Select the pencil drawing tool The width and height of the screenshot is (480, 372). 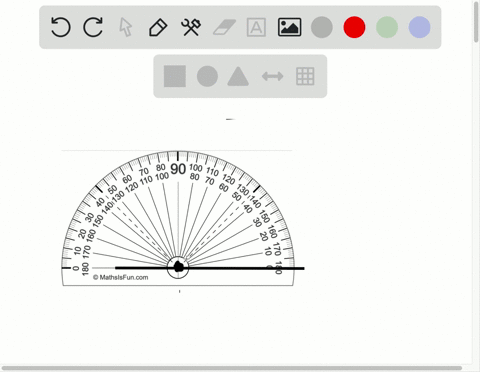[x=158, y=27]
